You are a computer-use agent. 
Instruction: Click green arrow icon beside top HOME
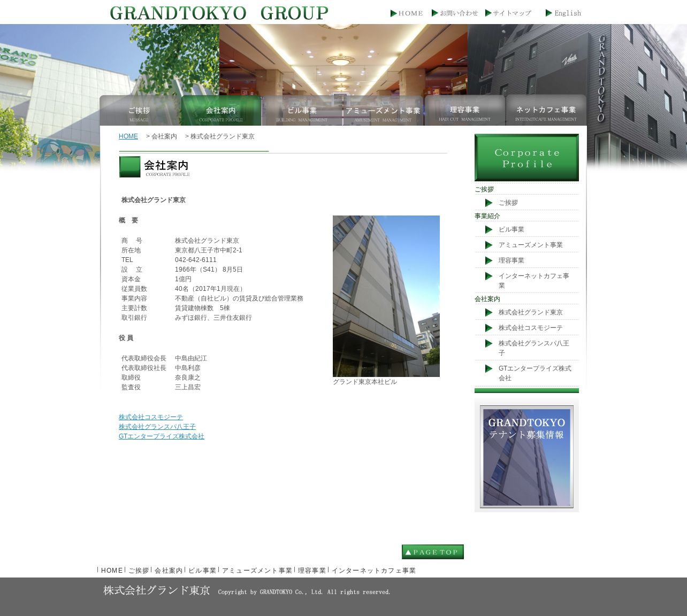click(x=394, y=13)
